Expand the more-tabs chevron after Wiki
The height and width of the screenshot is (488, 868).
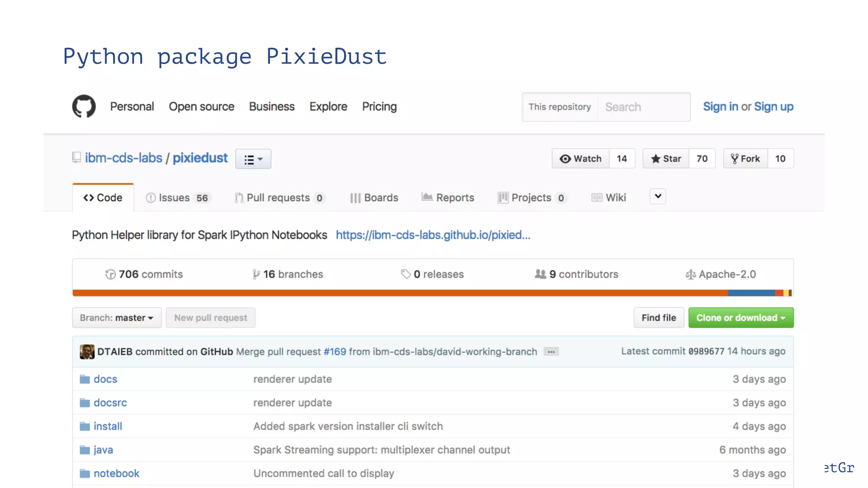[x=658, y=197]
